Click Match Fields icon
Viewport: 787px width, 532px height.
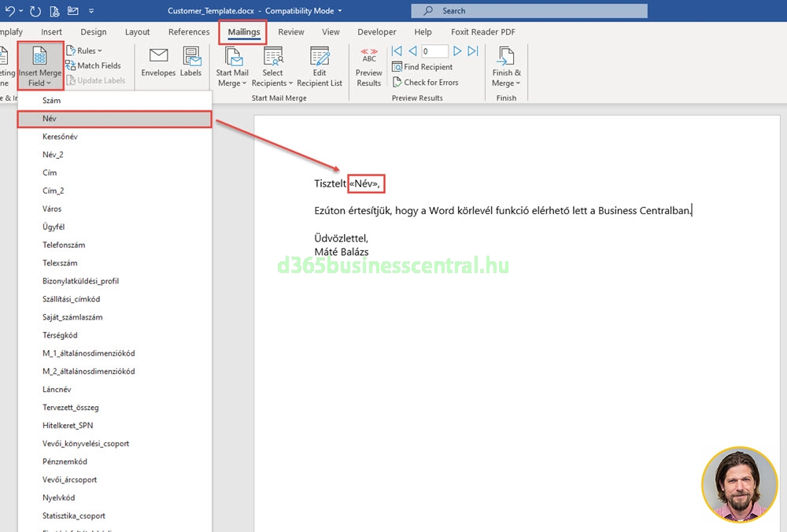coord(72,65)
